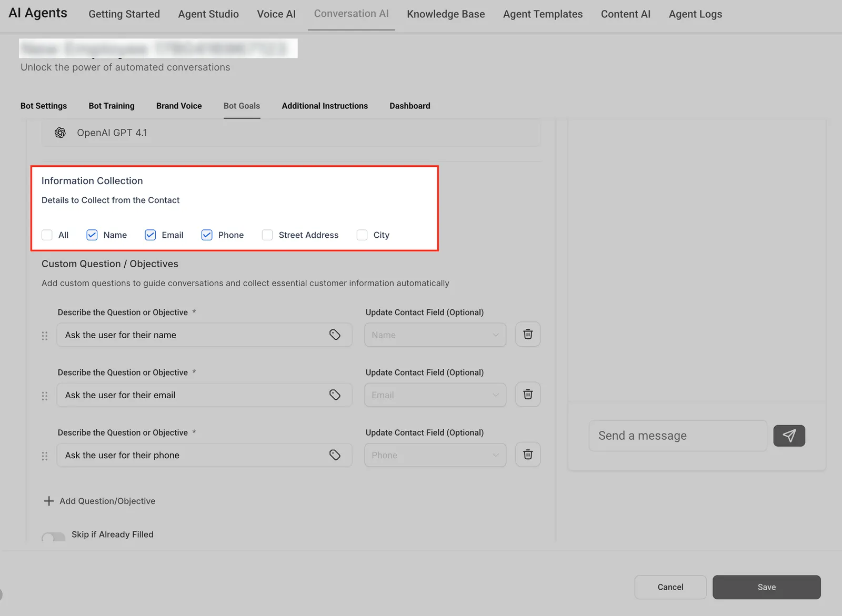Focus the Send a message input
The width and height of the screenshot is (842, 616).
(678, 436)
